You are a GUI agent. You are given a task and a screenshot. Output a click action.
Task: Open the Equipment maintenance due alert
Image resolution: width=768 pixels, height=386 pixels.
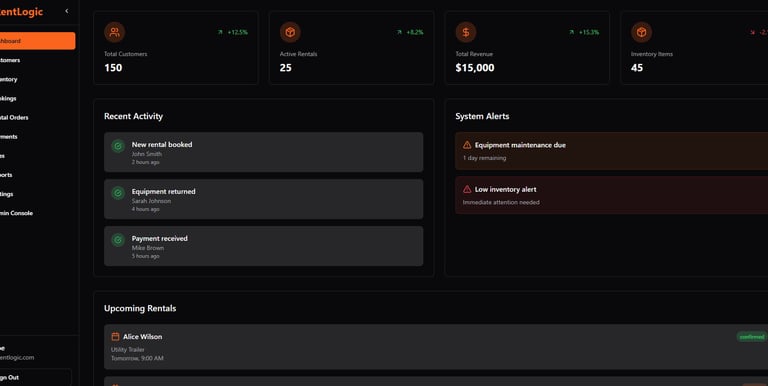click(x=611, y=151)
